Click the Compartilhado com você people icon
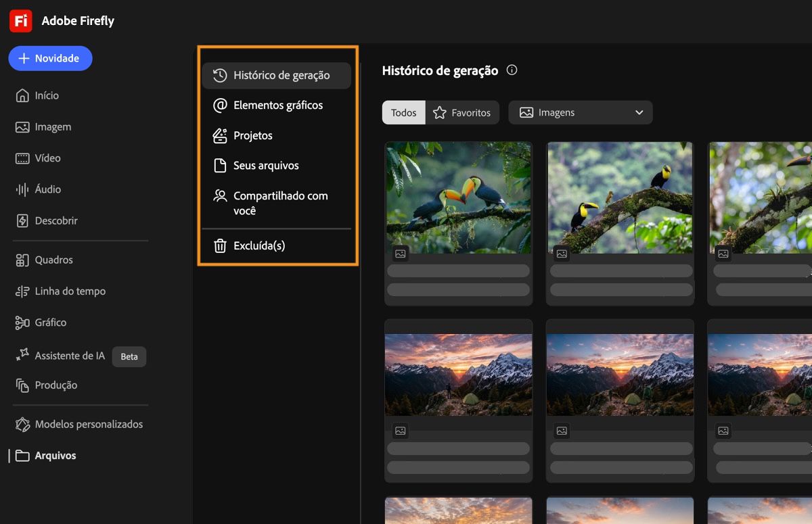The image size is (812, 524). (x=220, y=196)
